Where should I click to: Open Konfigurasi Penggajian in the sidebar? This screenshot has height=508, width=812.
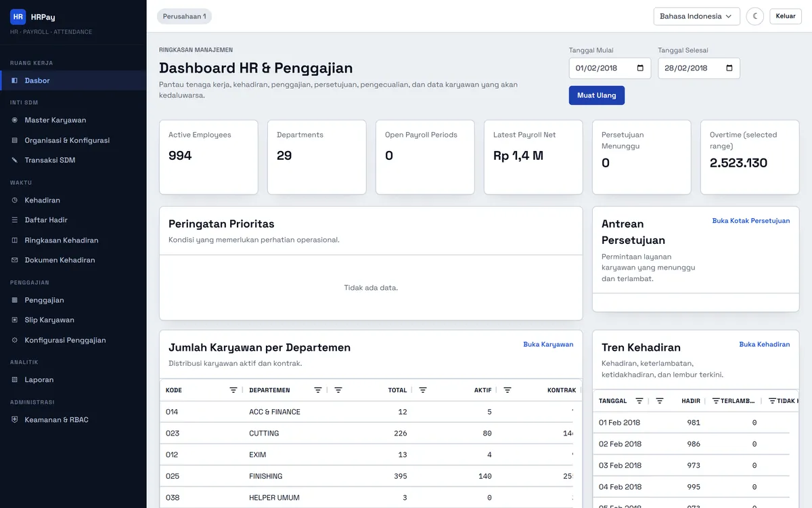[73, 340]
